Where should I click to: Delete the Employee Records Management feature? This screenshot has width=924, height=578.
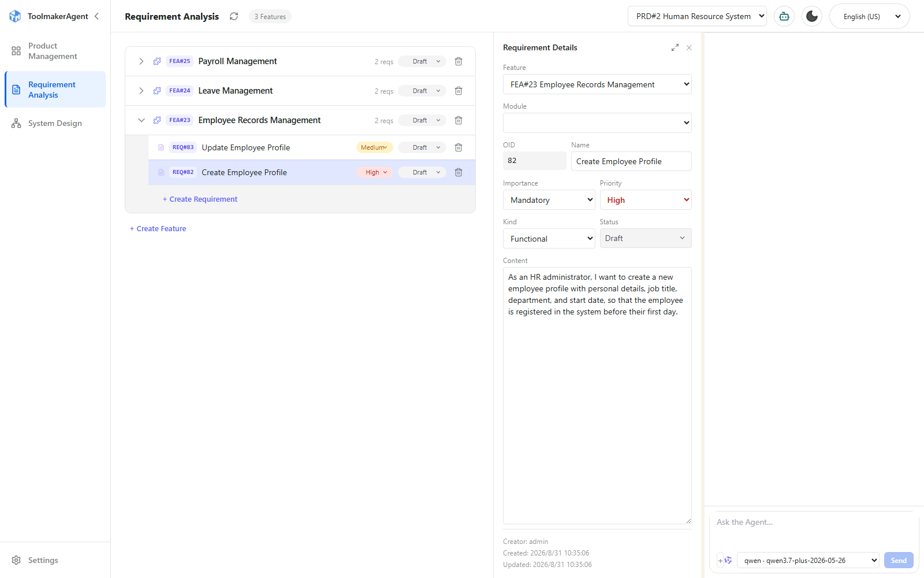(459, 120)
